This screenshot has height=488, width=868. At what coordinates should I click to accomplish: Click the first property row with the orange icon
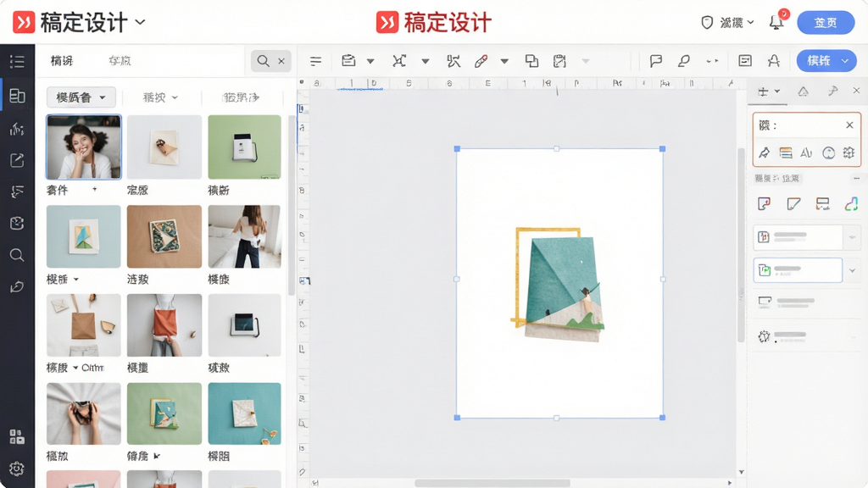(798, 237)
